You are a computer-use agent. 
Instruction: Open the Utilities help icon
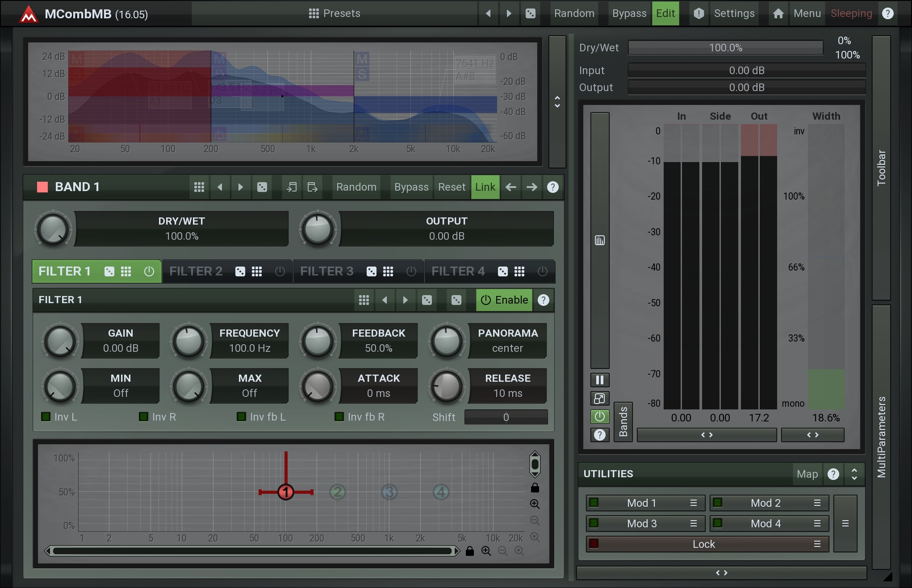point(833,474)
